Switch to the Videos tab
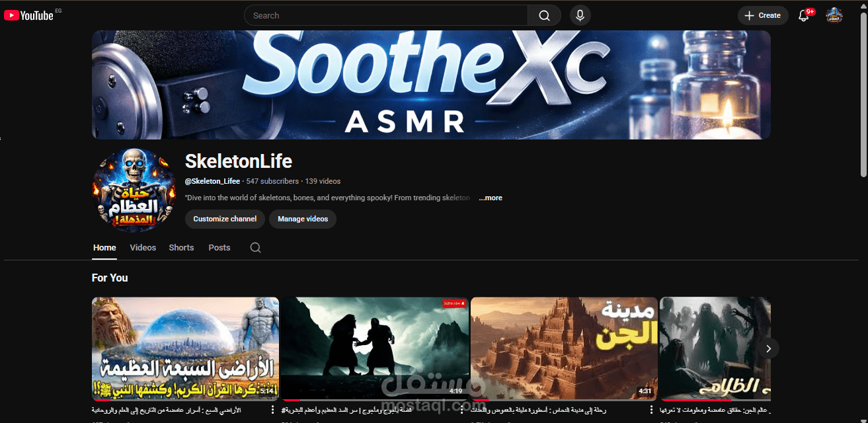Image resolution: width=868 pixels, height=423 pixels. 143,248
